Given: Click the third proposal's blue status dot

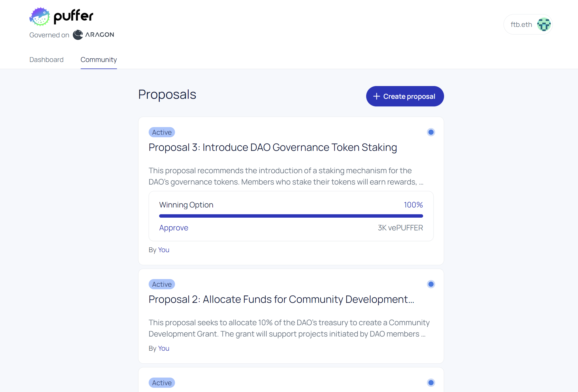Looking at the screenshot, I should pos(431,383).
